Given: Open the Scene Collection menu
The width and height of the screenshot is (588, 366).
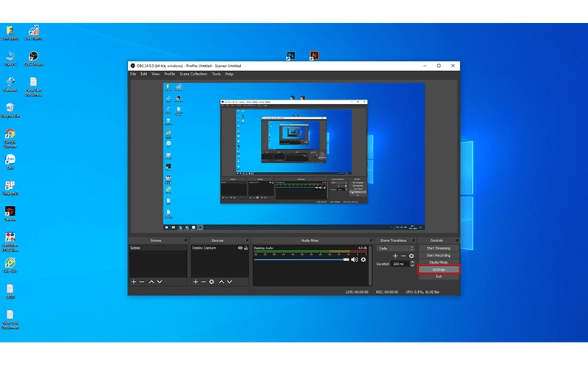Looking at the screenshot, I should click(x=194, y=74).
